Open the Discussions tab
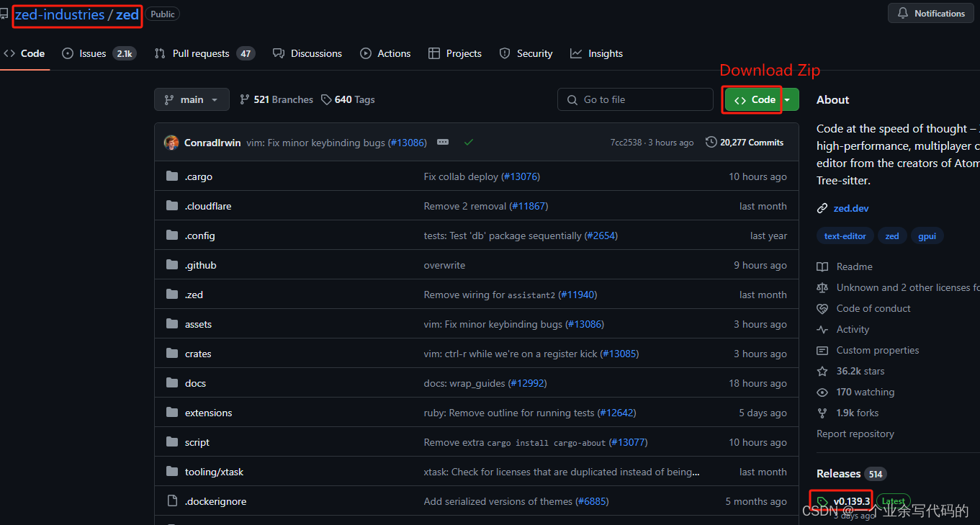Screen dimensions: 980x525 [307, 53]
